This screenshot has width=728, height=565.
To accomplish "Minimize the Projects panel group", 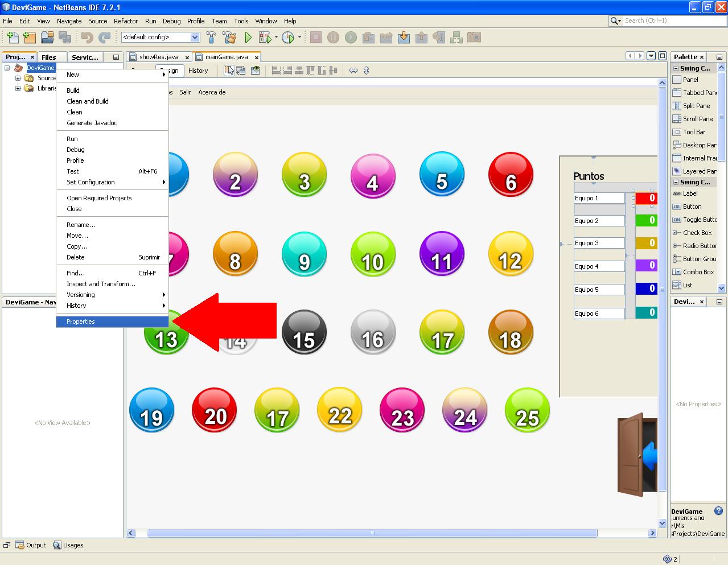I will click(x=116, y=57).
